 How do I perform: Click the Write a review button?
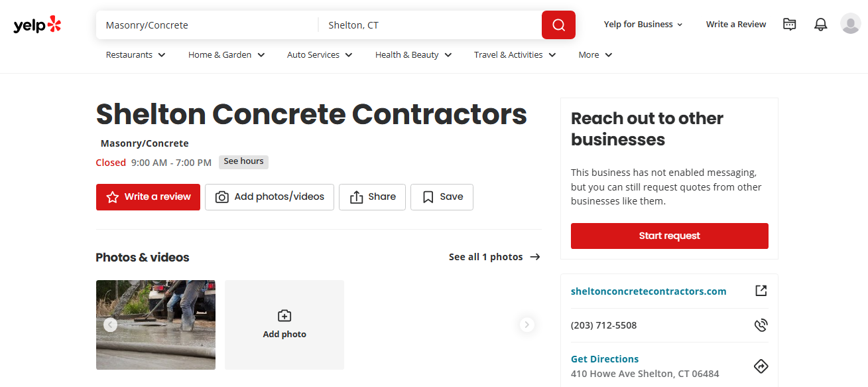[148, 197]
